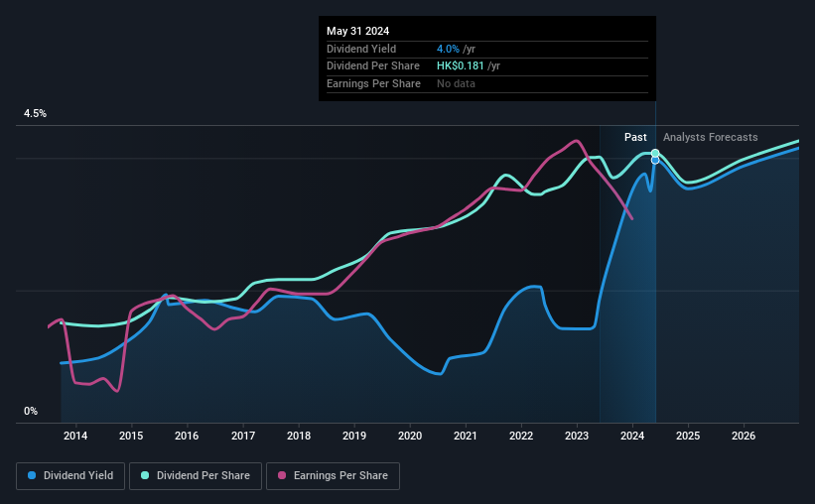Image resolution: width=815 pixels, height=504 pixels.
Task: Click the Past section label
Action: [x=635, y=137]
